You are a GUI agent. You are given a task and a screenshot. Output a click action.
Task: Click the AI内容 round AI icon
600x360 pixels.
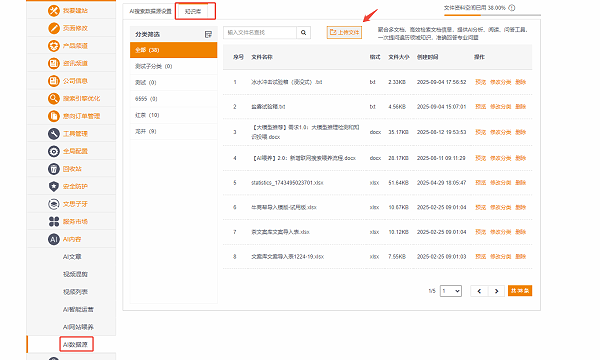tap(54, 239)
